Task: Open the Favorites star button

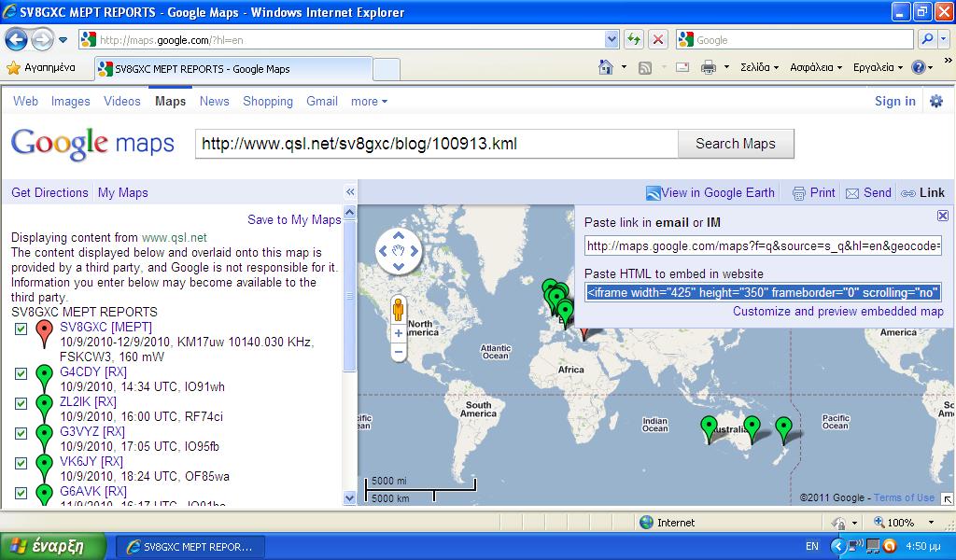Action: [40, 67]
